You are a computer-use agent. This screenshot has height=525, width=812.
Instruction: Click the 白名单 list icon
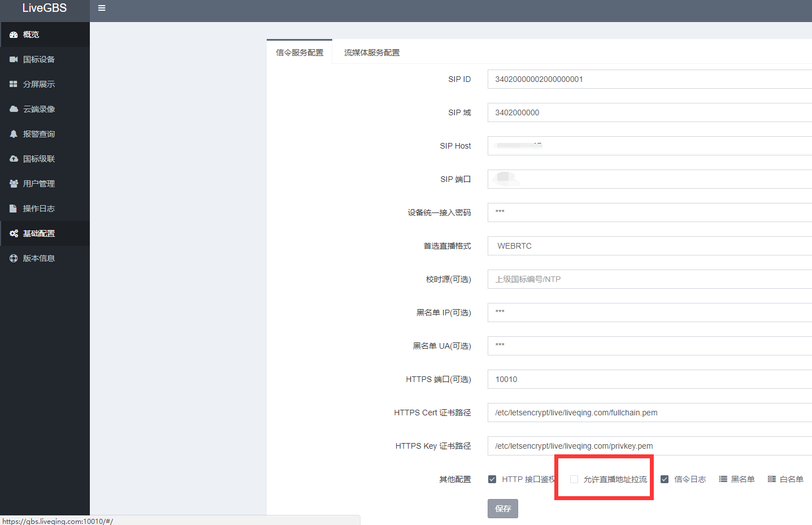tap(771, 479)
